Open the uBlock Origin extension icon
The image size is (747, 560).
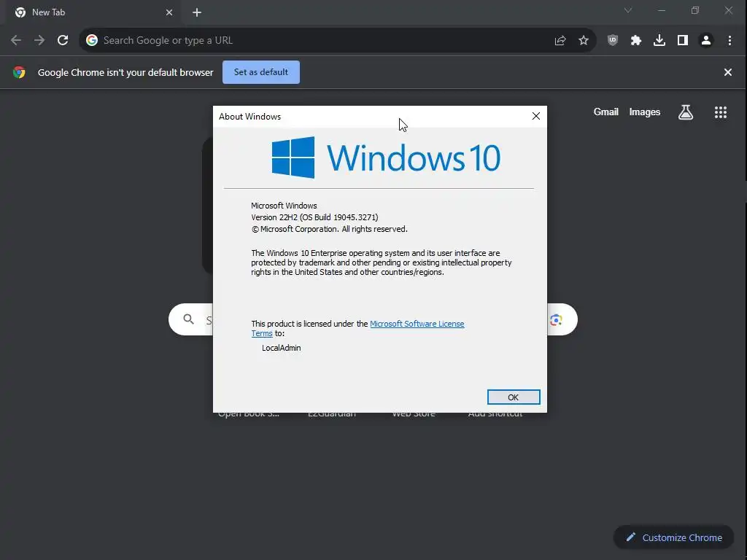613,41
